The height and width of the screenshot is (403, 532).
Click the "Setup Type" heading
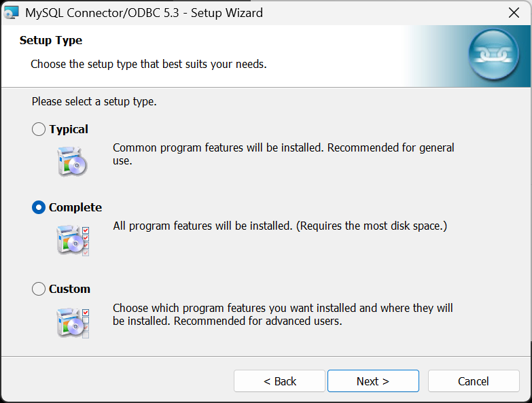coord(51,40)
